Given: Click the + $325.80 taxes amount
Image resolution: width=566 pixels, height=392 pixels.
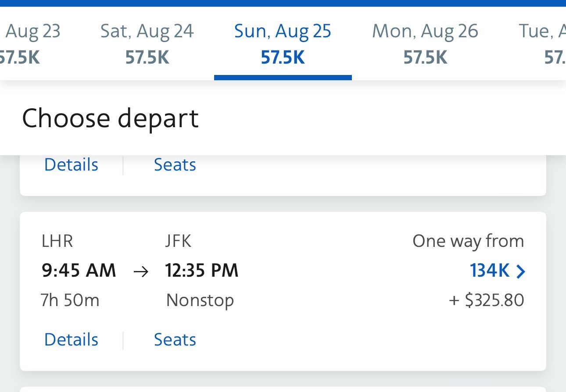Looking at the screenshot, I should (x=487, y=301).
